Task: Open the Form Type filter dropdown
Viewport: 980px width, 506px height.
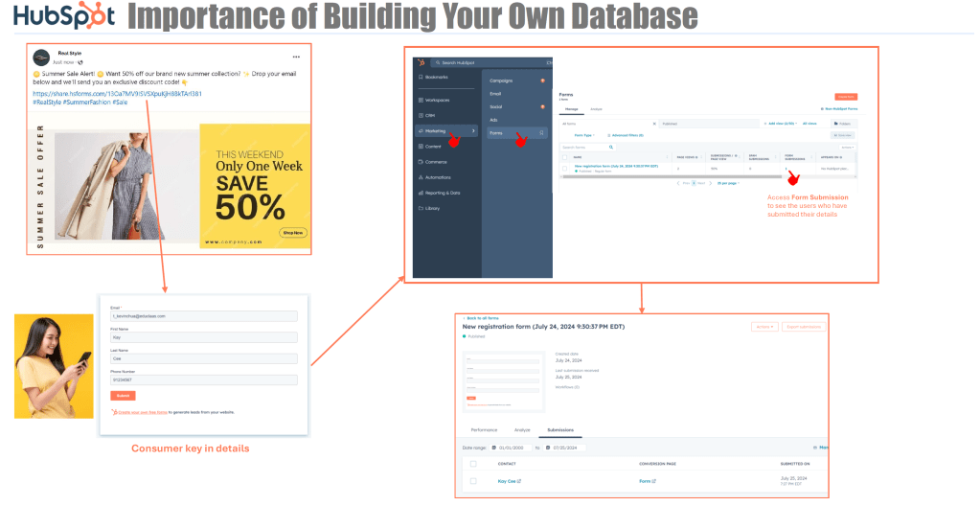Action: click(584, 135)
